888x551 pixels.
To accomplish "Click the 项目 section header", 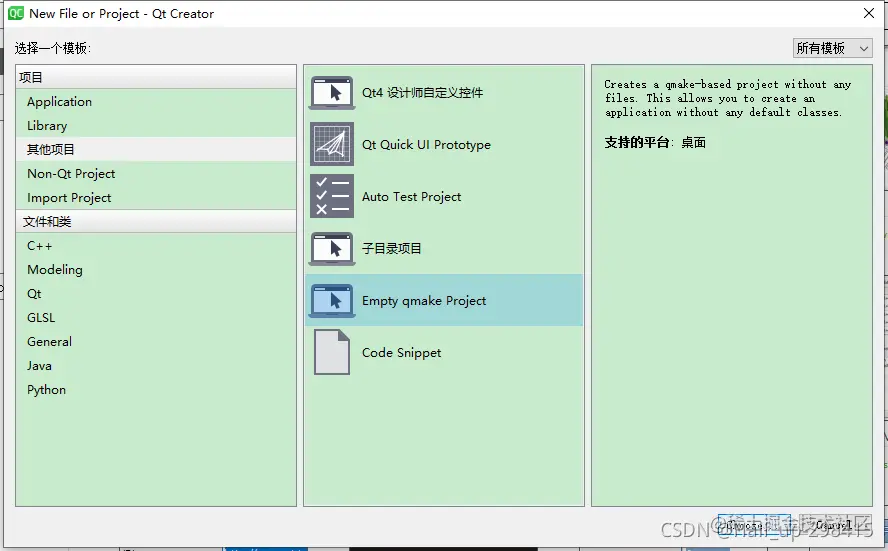I will pyautogui.click(x=156, y=77).
